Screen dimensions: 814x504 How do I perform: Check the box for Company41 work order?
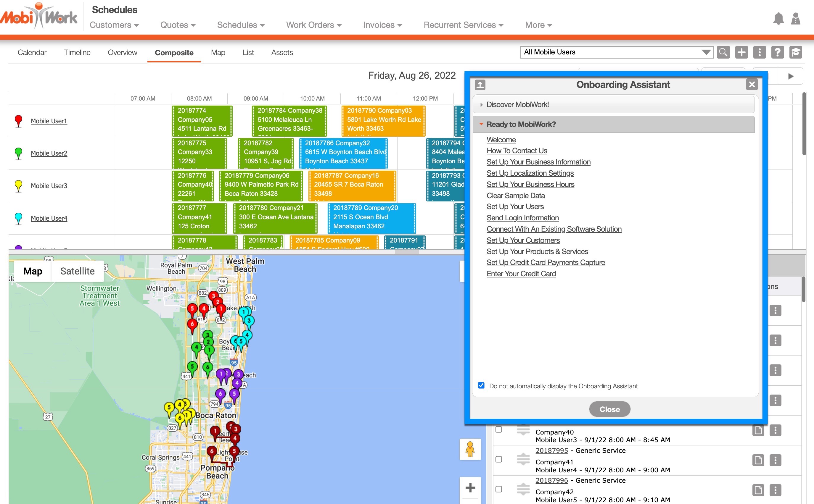coord(498,459)
